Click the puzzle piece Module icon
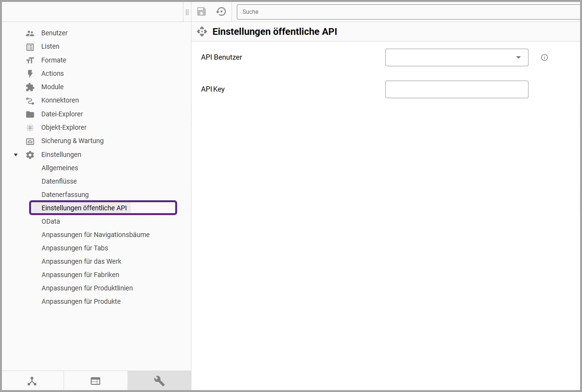This screenshot has height=392, width=582. tap(30, 87)
